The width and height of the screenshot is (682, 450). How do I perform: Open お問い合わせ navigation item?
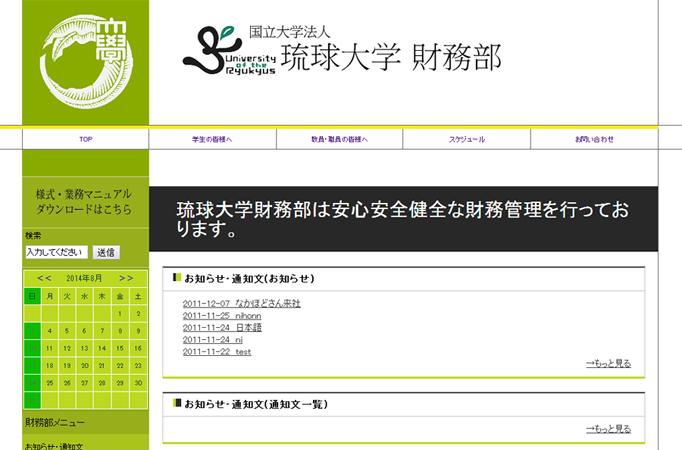click(594, 140)
